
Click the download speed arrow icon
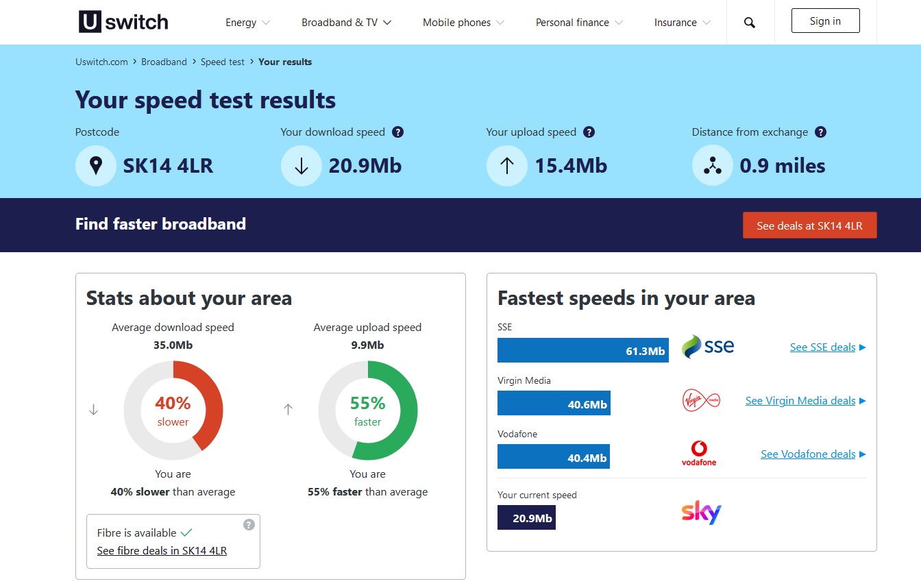[301, 165]
